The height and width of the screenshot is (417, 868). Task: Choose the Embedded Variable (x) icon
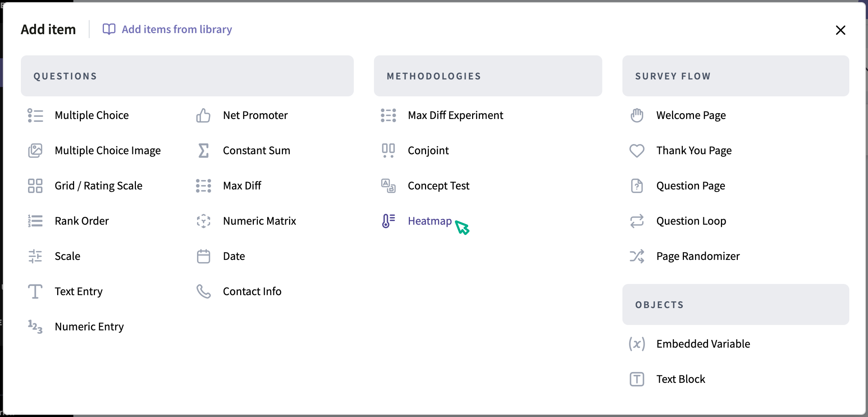tap(636, 344)
